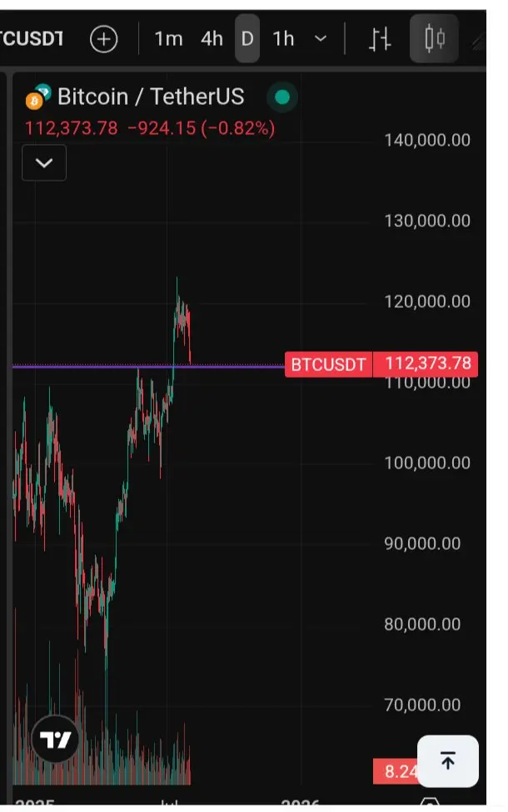Click the red 8.24 volume label
The width and height of the screenshot is (508, 812).
coord(396,771)
